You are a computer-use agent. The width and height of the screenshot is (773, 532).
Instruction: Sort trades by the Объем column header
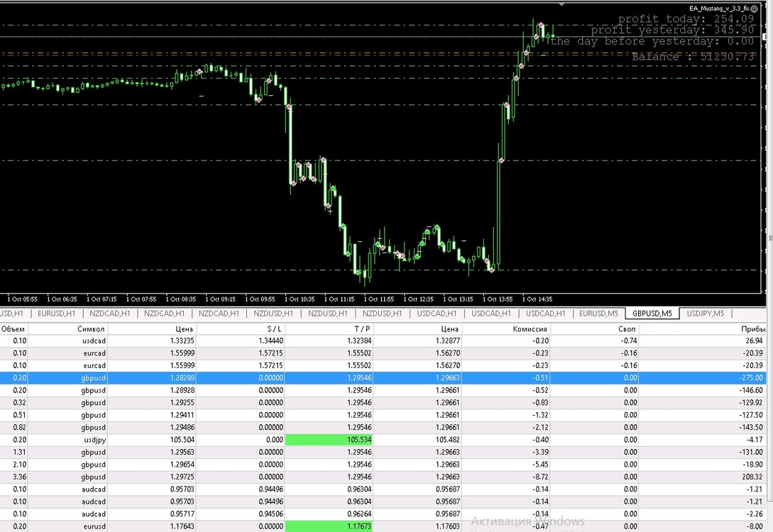tap(13, 329)
